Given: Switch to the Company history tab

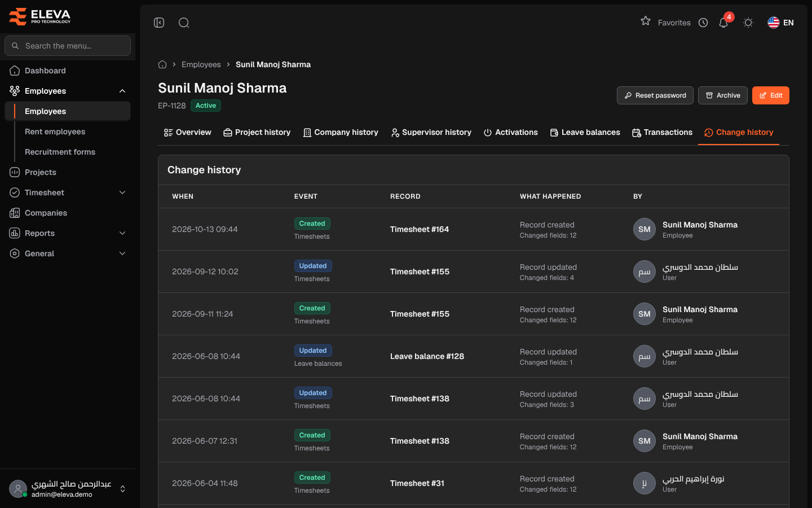Looking at the screenshot, I should click(x=341, y=132).
